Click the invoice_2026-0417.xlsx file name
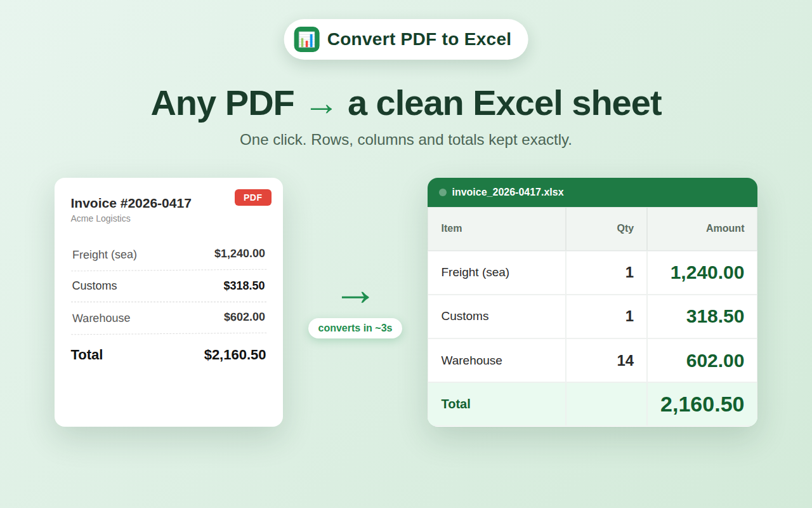 (508, 192)
